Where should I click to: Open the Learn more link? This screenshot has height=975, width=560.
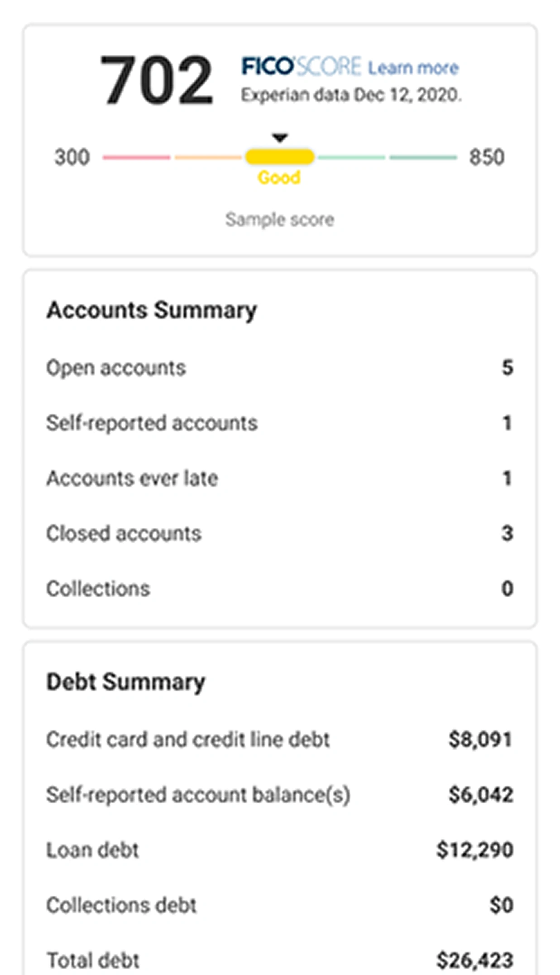(413, 68)
